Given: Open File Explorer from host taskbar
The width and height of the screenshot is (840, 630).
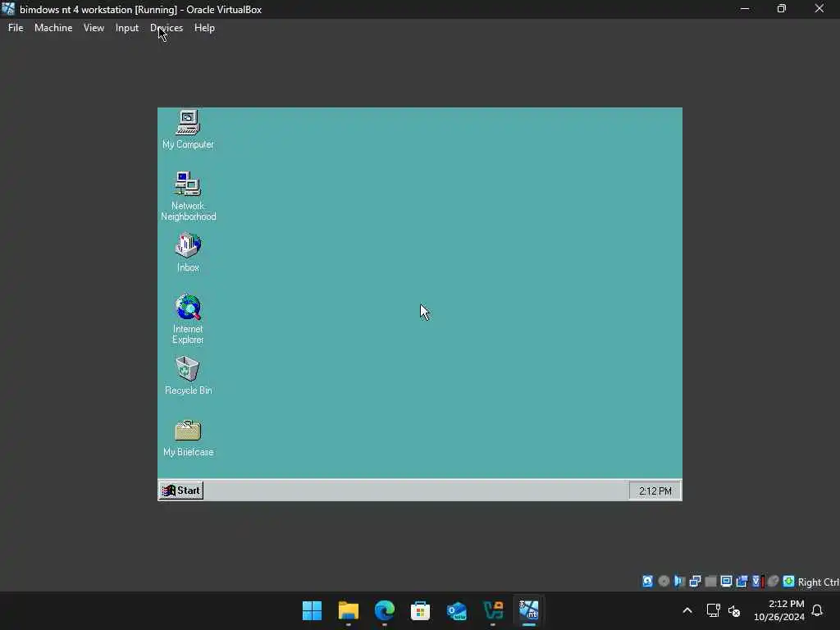Looking at the screenshot, I should 348,610.
